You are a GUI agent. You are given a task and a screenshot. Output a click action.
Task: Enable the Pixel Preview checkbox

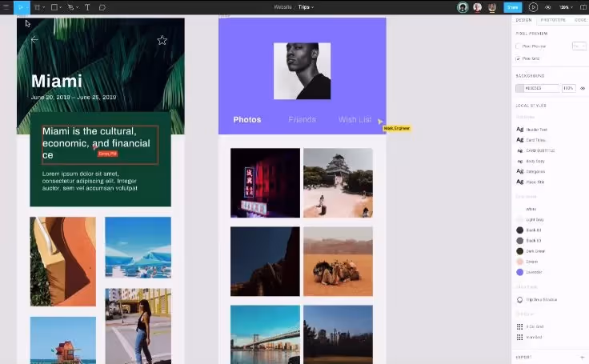pos(518,46)
